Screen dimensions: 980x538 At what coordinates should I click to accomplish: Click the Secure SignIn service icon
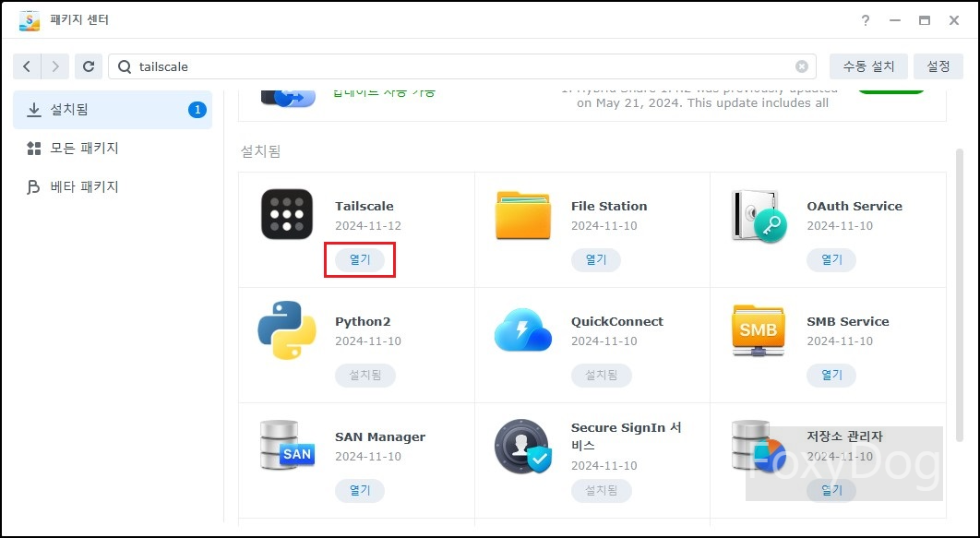point(522,446)
